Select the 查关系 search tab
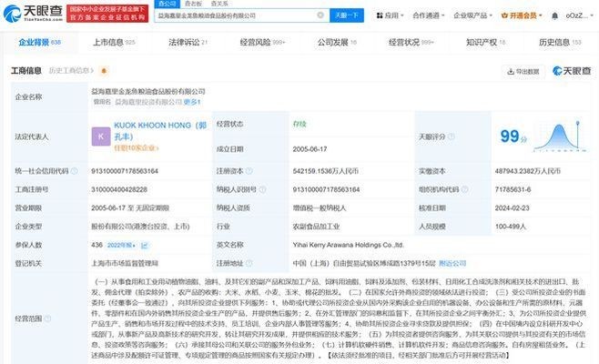 coord(219,4)
